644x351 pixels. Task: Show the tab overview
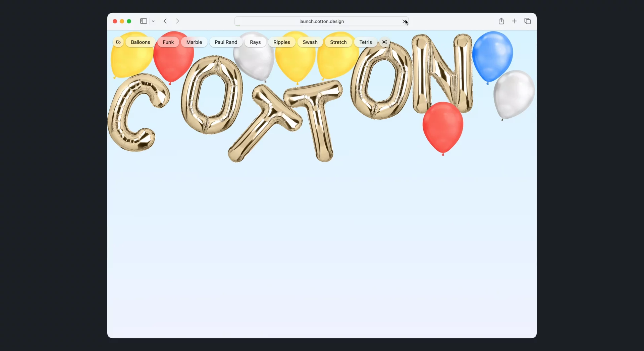click(x=527, y=21)
